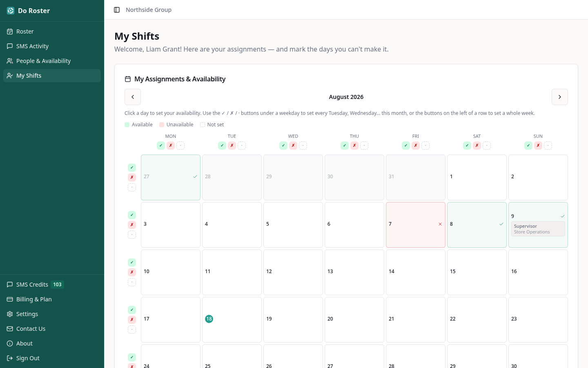Mark all Thursdays available
The width and height of the screenshot is (588, 368).
[345, 146]
